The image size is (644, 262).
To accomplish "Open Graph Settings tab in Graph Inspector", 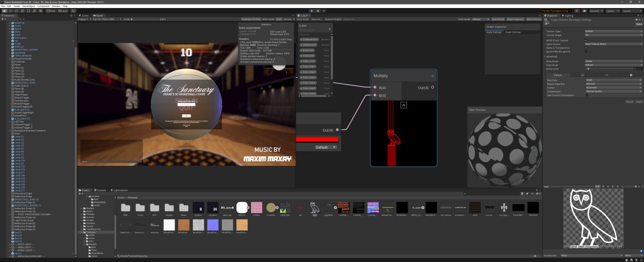I will pyautogui.click(x=513, y=32).
